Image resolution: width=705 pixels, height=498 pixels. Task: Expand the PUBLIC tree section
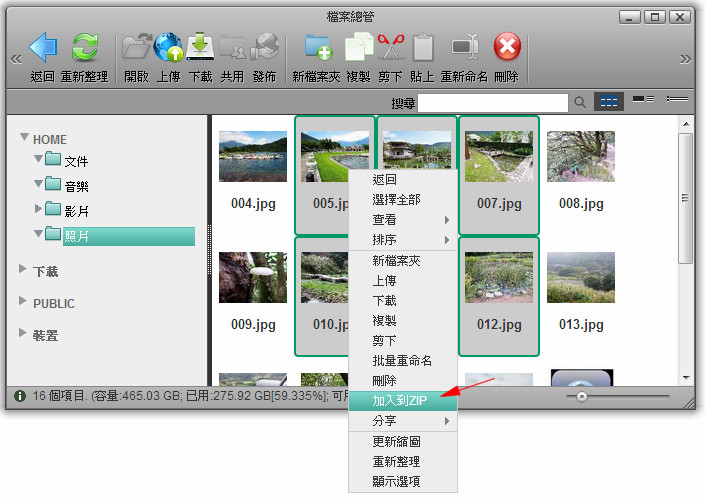(24, 303)
